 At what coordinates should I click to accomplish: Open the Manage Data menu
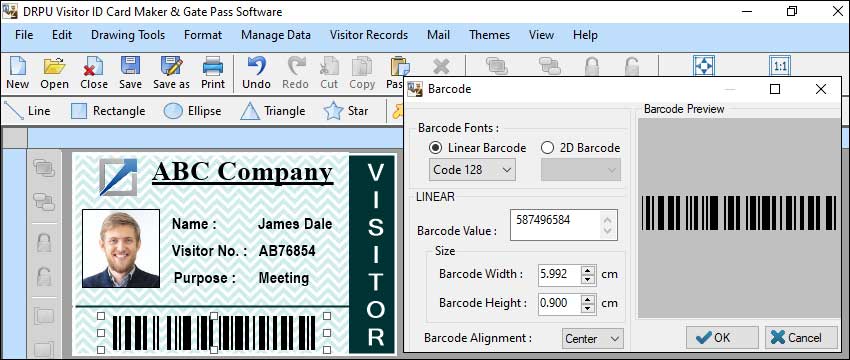point(276,35)
